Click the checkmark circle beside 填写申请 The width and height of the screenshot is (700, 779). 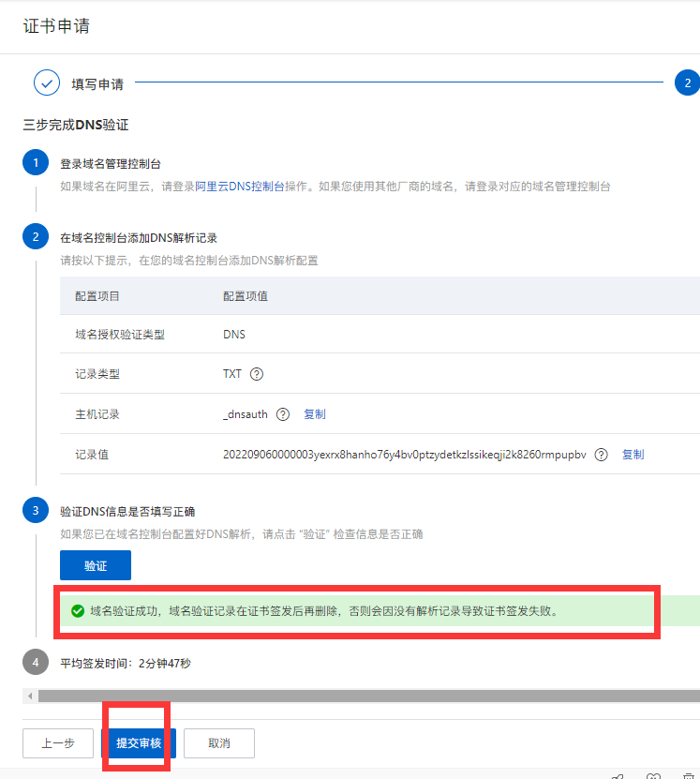tap(47, 83)
